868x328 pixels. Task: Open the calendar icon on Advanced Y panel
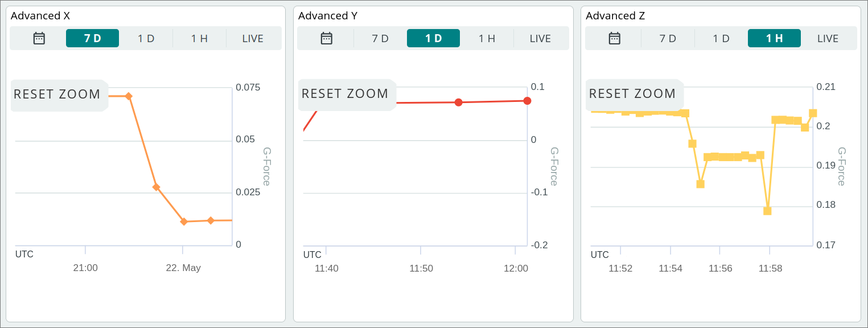click(326, 38)
